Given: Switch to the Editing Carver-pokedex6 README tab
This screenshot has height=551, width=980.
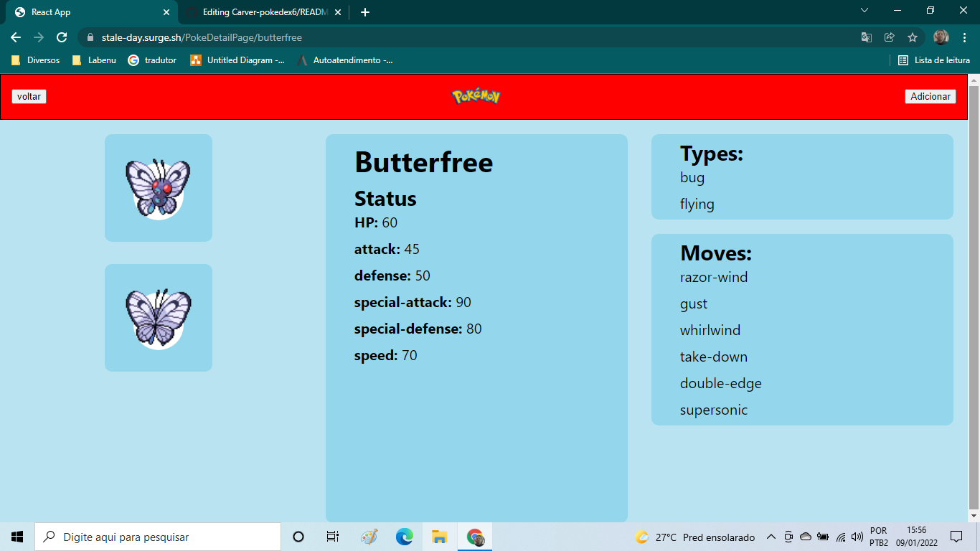Looking at the screenshot, I should [x=263, y=12].
